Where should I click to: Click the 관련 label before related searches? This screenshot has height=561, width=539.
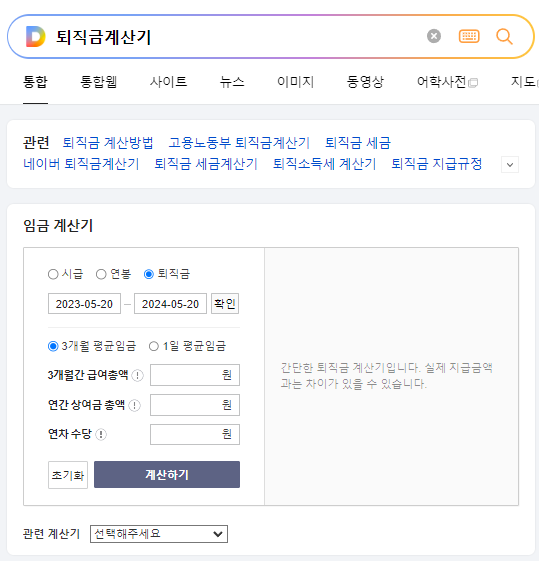[36, 143]
